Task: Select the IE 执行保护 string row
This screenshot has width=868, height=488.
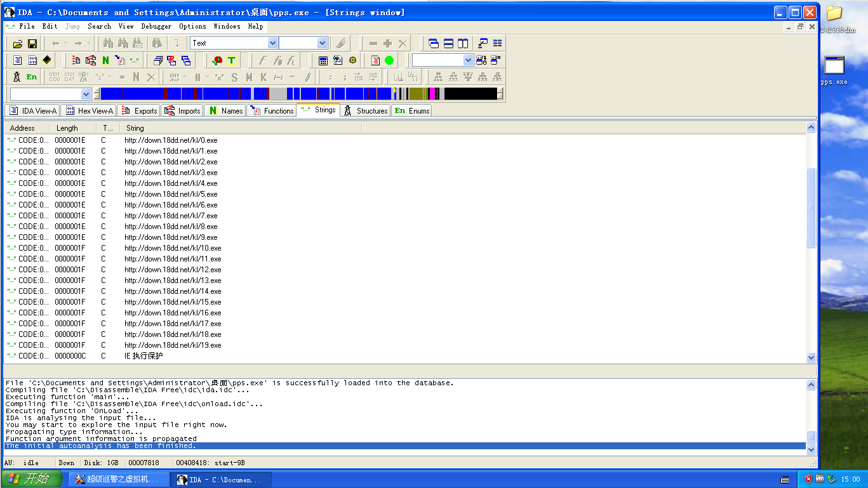Action: 404,355
